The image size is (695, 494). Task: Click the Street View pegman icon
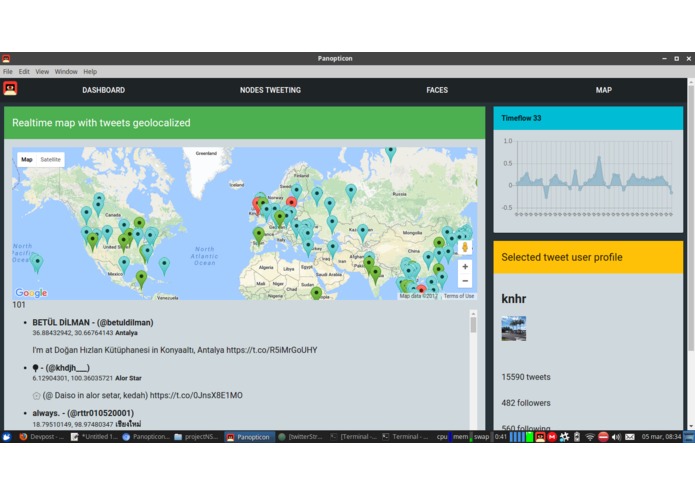point(465,247)
